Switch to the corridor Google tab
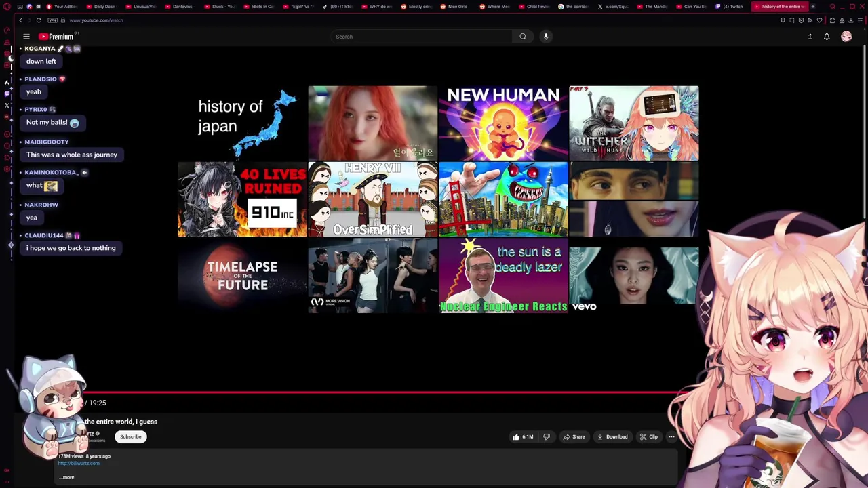868x488 pixels. [575, 7]
